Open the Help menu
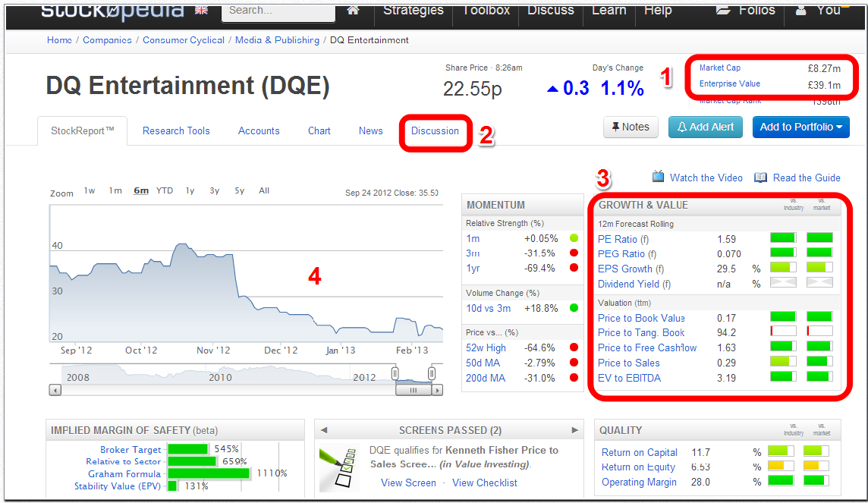 tap(658, 10)
